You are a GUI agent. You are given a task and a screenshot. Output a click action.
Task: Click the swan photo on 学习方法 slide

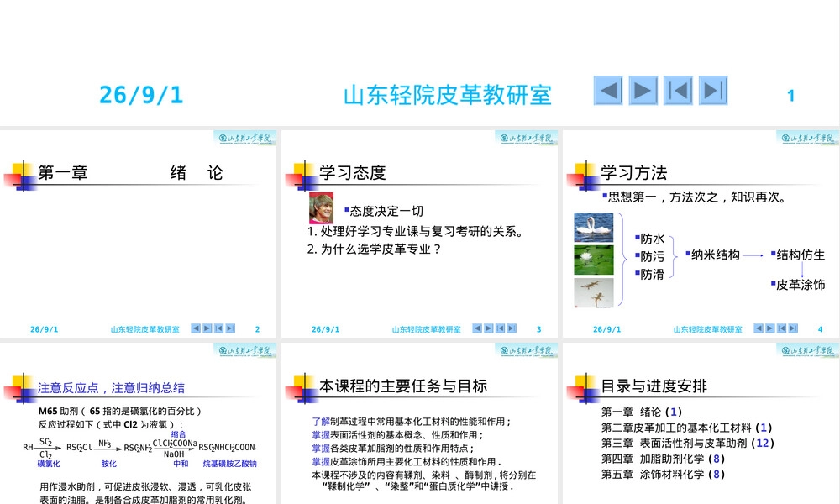tap(594, 227)
